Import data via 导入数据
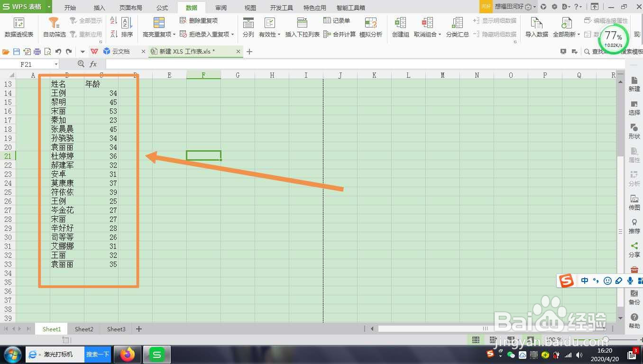 (536, 27)
